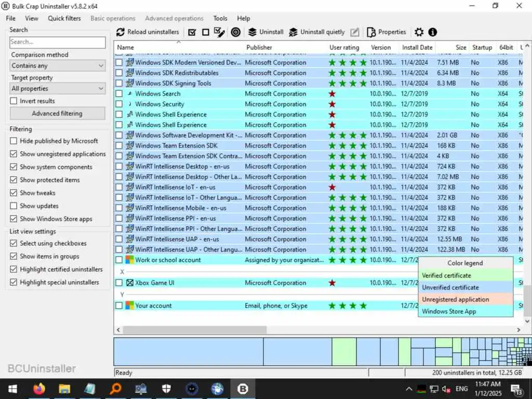532x399 pixels.
Task: Uncheck Show system components
Action: pyautogui.click(x=14, y=167)
